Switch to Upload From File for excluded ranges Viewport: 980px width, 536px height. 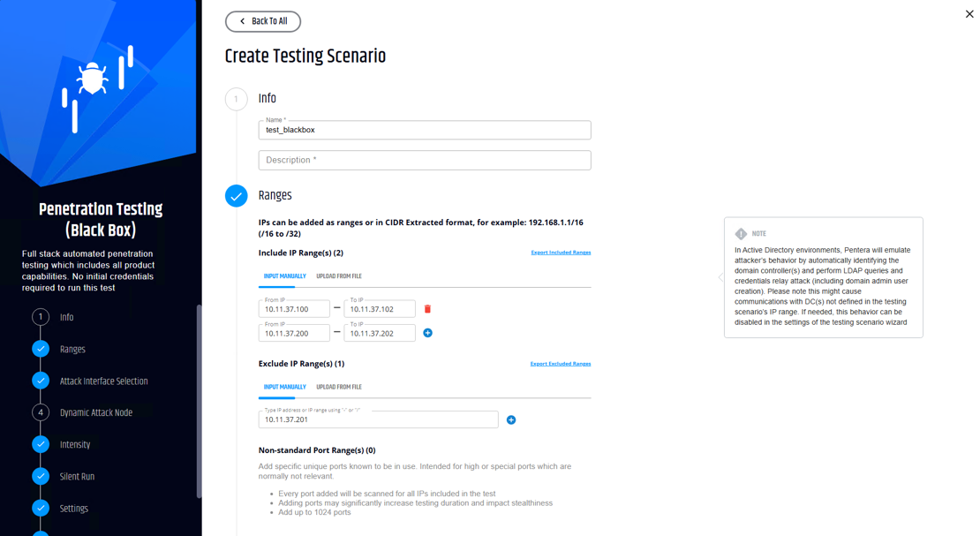(339, 387)
